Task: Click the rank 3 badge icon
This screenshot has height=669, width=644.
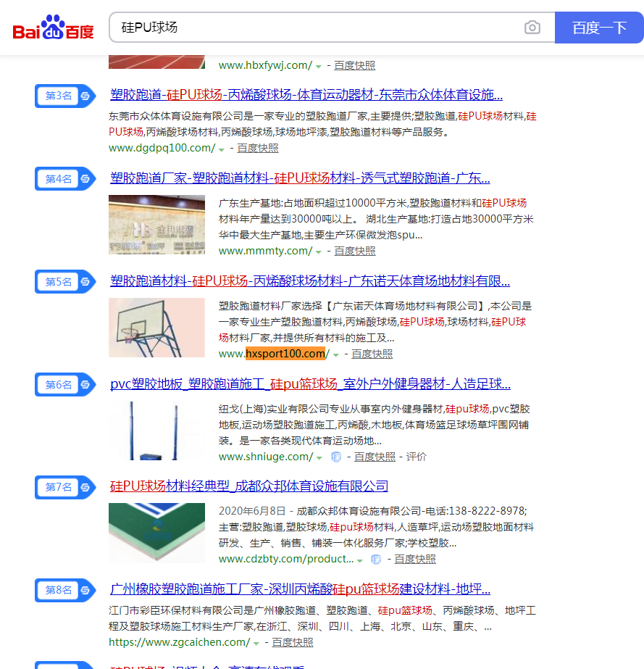Action: pyautogui.click(x=65, y=96)
